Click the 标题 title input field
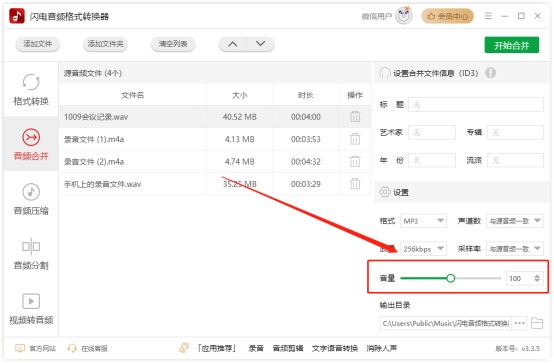The width and height of the screenshot is (554, 363). tap(476, 105)
